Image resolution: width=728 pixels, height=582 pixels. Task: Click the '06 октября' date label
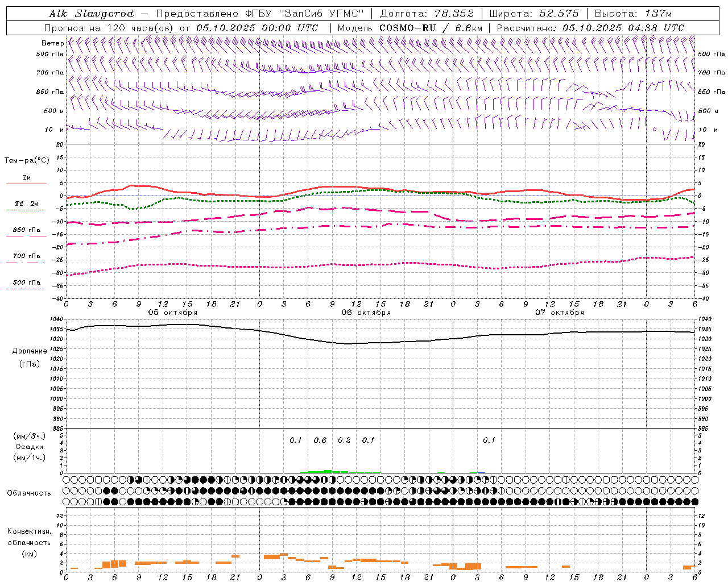366,313
